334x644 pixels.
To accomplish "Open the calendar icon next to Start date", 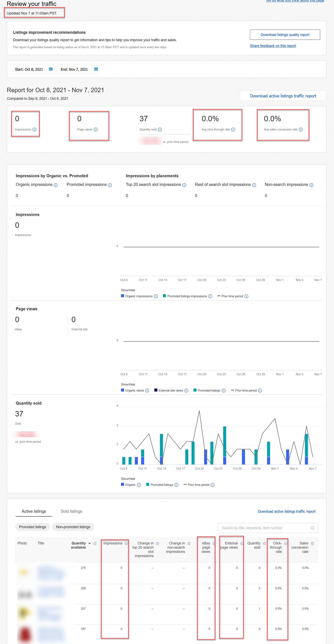I will 51,69.
